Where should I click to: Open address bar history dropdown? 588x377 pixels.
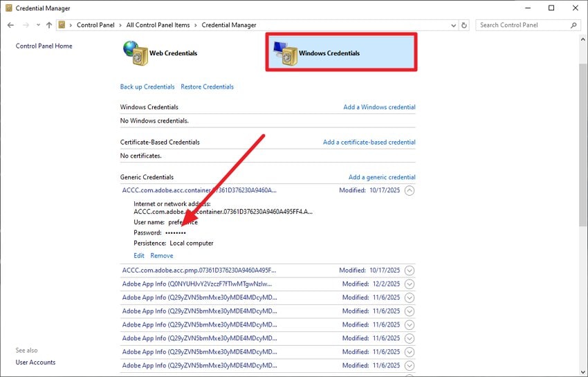pyautogui.click(x=453, y=25)
